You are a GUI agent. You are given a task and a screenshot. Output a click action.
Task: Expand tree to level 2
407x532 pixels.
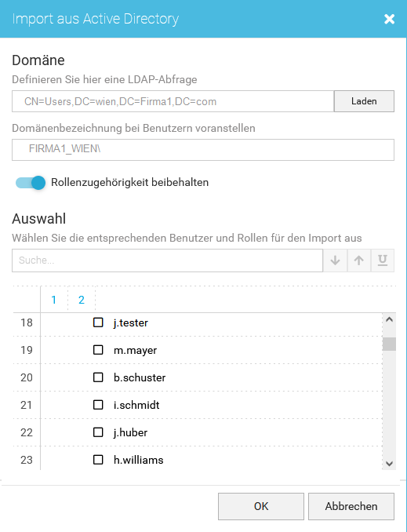pos(82,300)
